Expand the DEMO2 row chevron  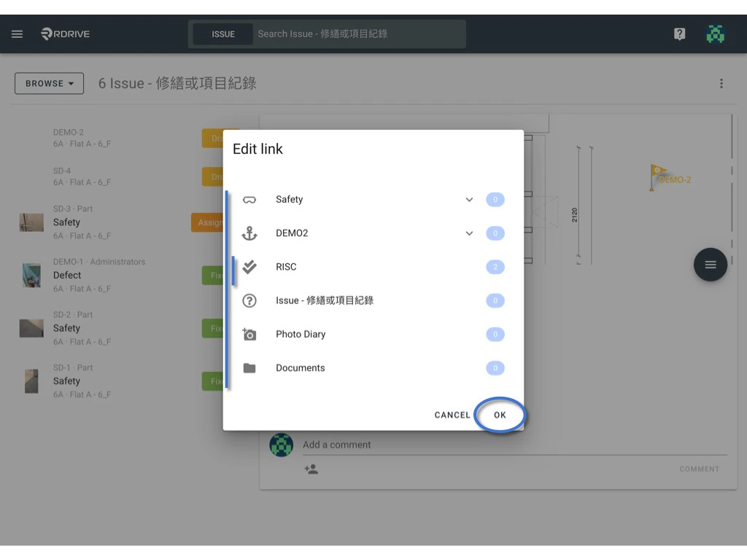(469, 233)
